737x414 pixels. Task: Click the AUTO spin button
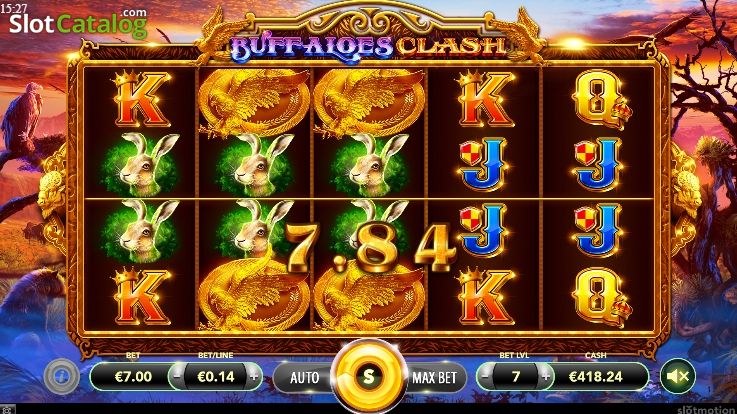click(x=304, y=377)
